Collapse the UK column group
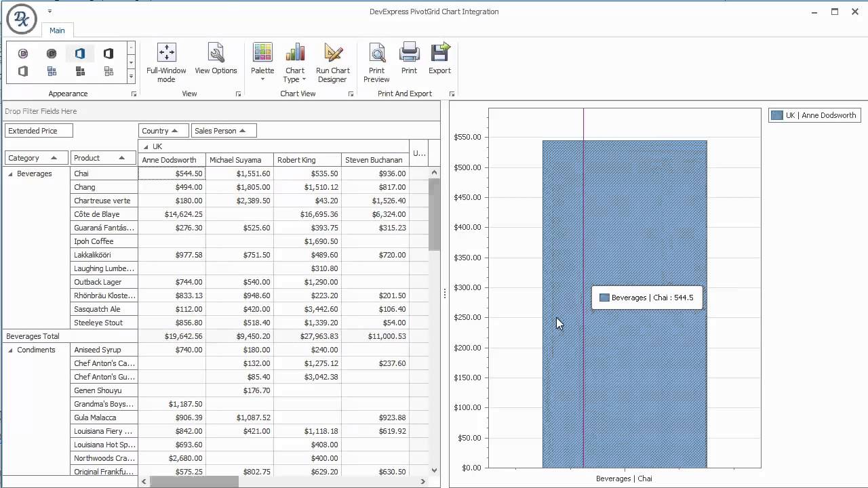This screenshot has width=868, height=488. (146, 147)
